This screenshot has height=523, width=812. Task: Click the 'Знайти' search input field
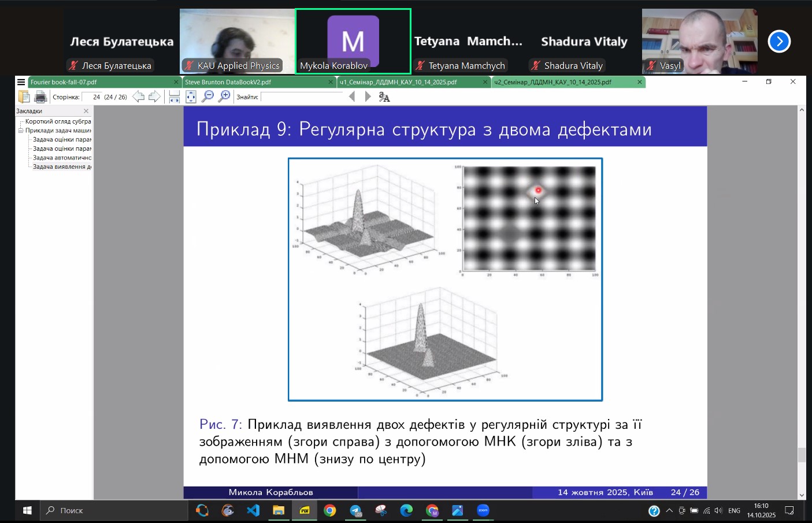[302, 97]
